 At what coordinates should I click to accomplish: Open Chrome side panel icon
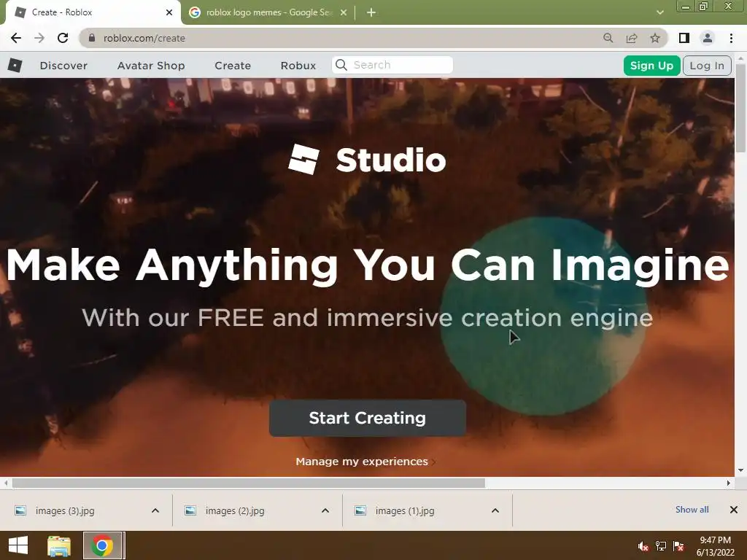pyautogui.click(x=684, y=38)
